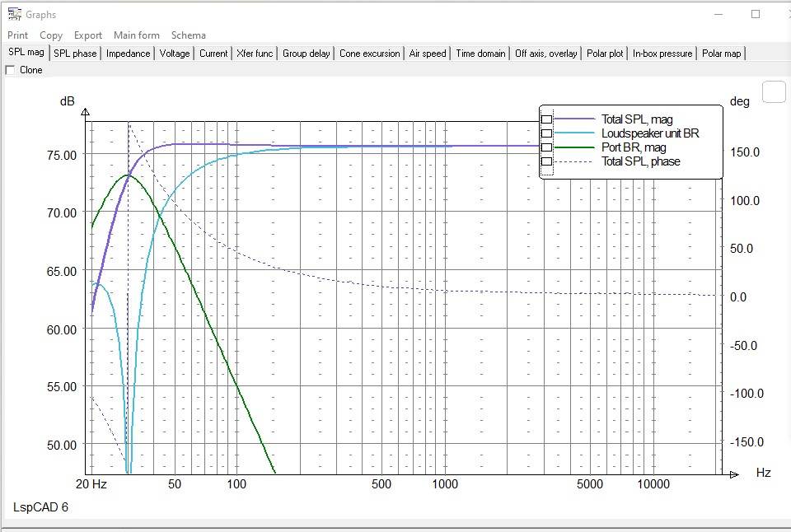
Task: Open the Print menu
Action: [17, 35]
